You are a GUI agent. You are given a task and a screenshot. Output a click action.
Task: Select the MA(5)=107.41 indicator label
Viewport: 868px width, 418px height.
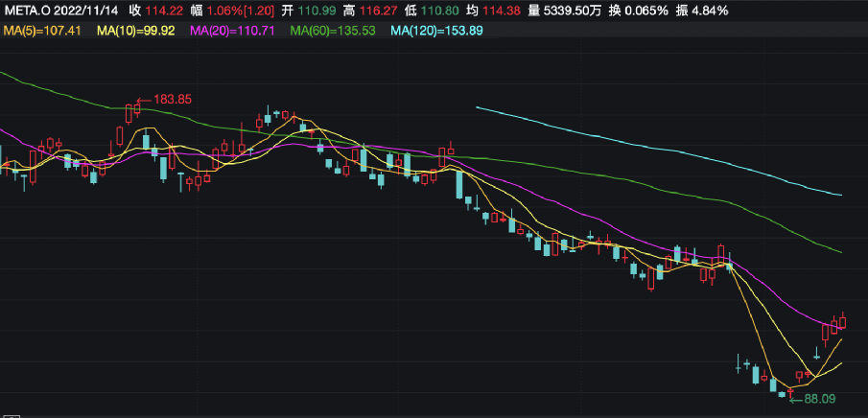pyautogui.click(x=42, y=32)
